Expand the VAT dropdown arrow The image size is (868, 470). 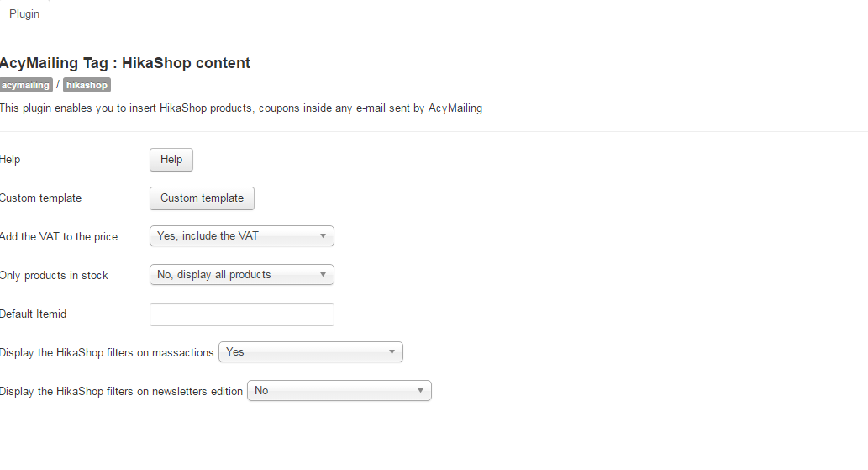[x=323, y=235]
